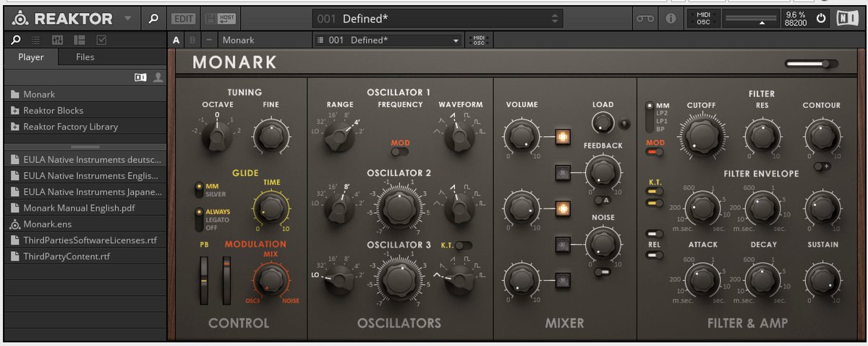Click the top MIDI OSC indicator
868x346 pixels.
(703, 19)
